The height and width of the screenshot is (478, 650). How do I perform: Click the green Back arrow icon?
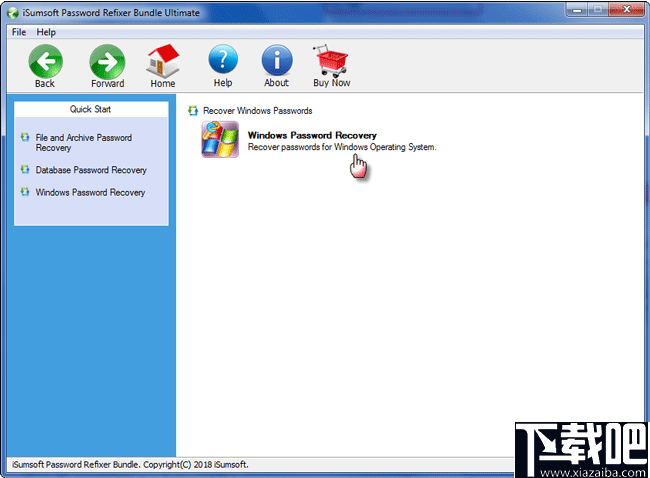pyautogui.click(x=46, y=61)
